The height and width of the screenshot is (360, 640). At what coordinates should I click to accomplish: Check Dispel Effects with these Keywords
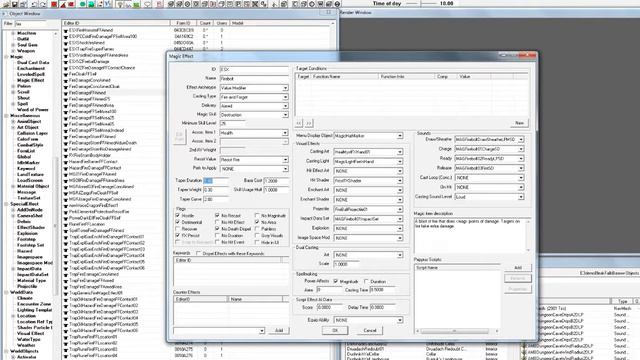tap(199, 253)
